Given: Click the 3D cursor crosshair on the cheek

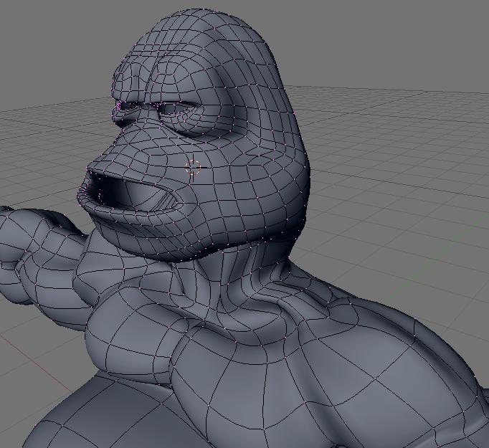Looking at the screenshot, I should (193, 167).
